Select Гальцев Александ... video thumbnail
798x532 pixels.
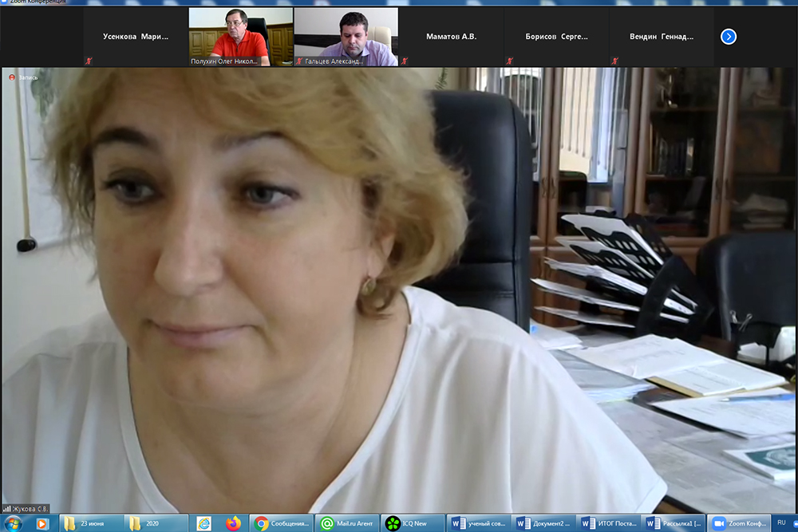(346, 37)
